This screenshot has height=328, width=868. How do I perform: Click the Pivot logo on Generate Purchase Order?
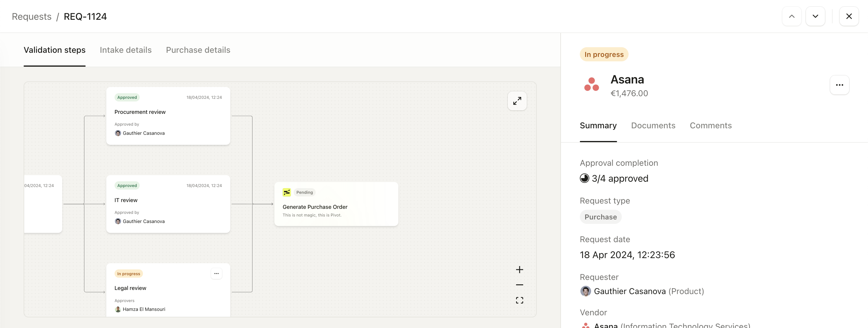[286, 192]
